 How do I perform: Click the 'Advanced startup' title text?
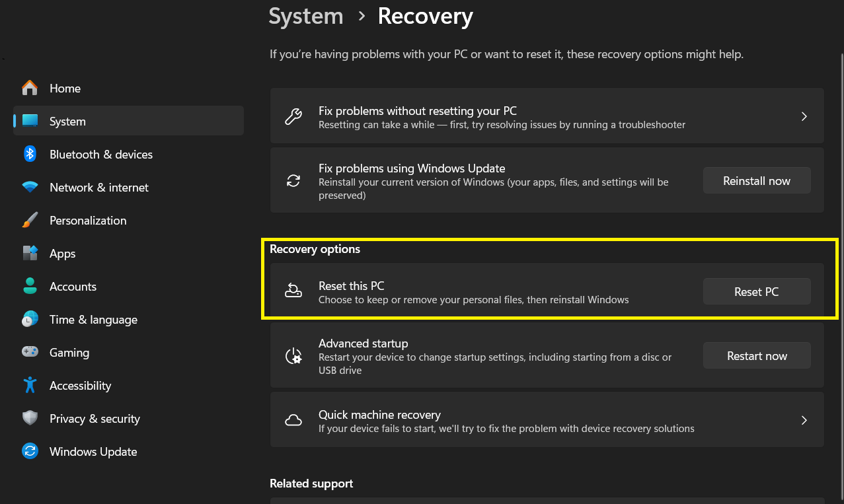coord(363,343)
